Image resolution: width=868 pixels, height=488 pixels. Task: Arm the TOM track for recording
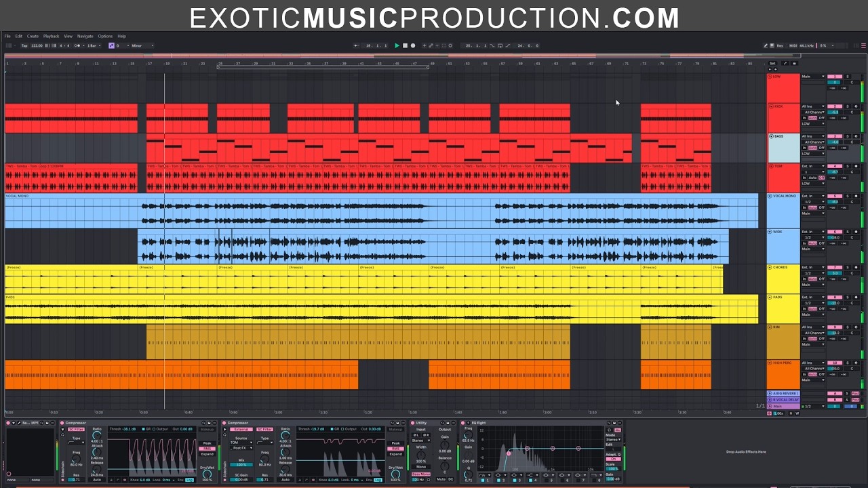[x=856, y=166]
